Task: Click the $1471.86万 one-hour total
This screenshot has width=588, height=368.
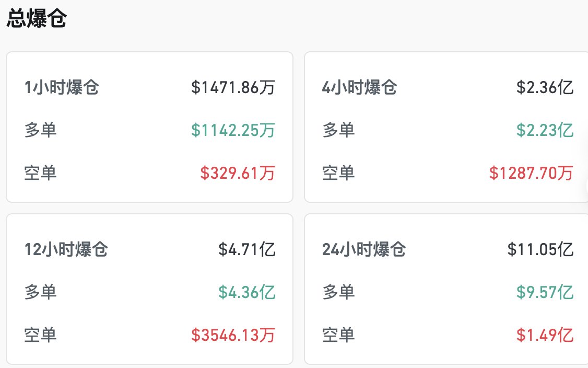Action: (x=233, y=88)
